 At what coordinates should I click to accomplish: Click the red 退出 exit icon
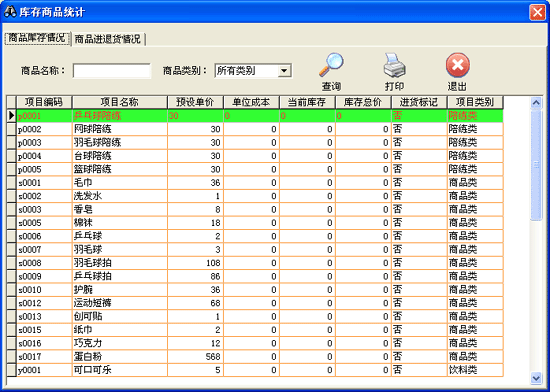click(458, 65)
